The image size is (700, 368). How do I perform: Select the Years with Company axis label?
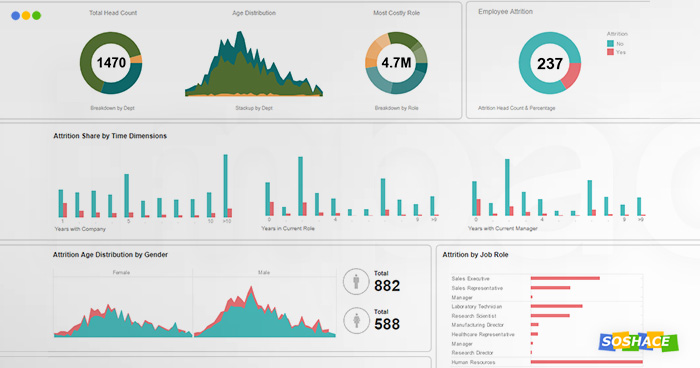[x=80, y=229]
